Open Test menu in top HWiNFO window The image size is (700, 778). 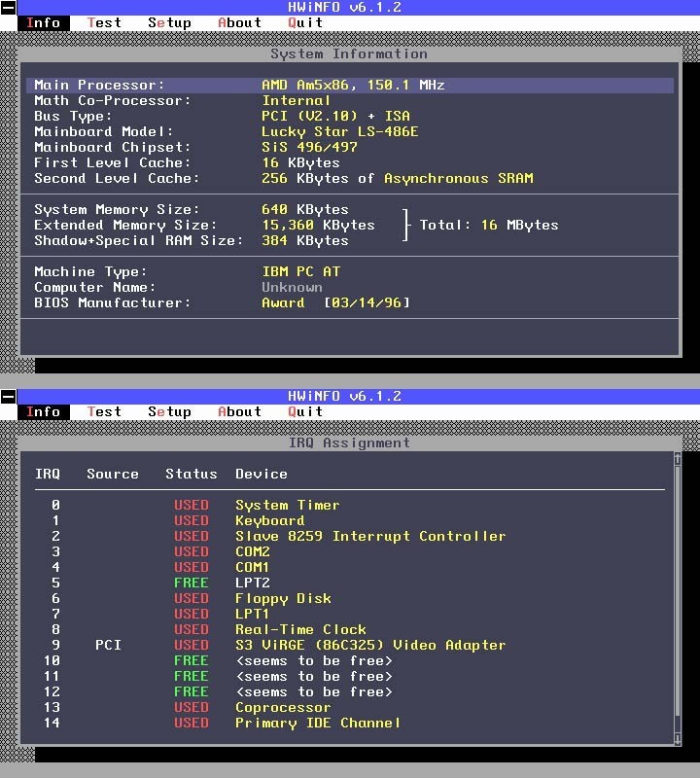(104, 22)
